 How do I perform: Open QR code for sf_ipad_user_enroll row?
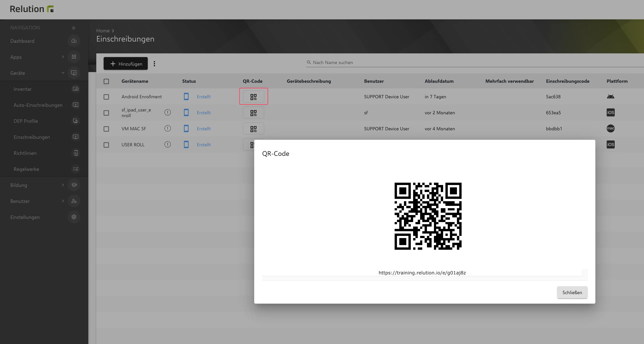[253, 113]
